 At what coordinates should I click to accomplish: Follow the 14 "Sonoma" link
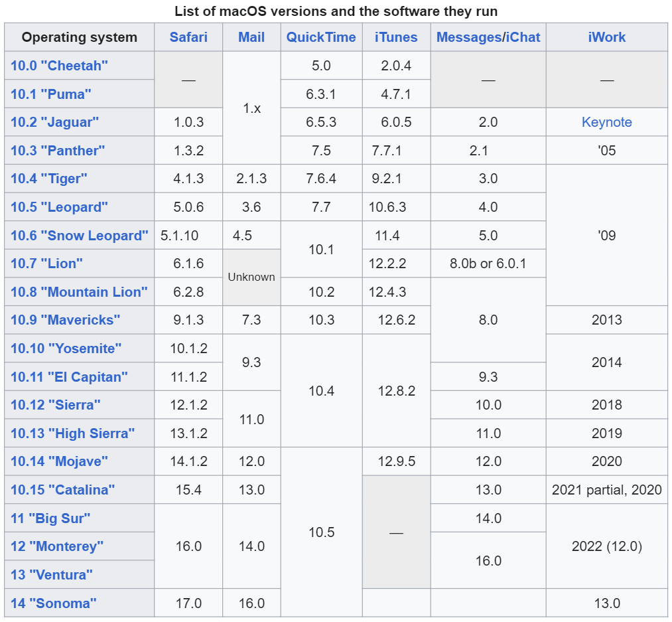[54, 603]
